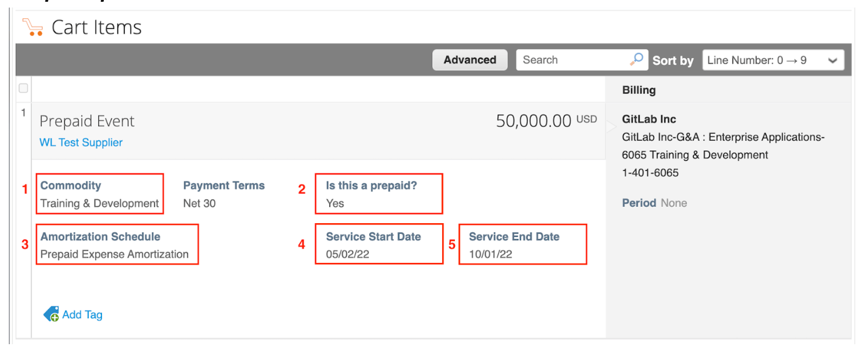Tick the select-all cart items checkbox

click(x=23, y=88)
